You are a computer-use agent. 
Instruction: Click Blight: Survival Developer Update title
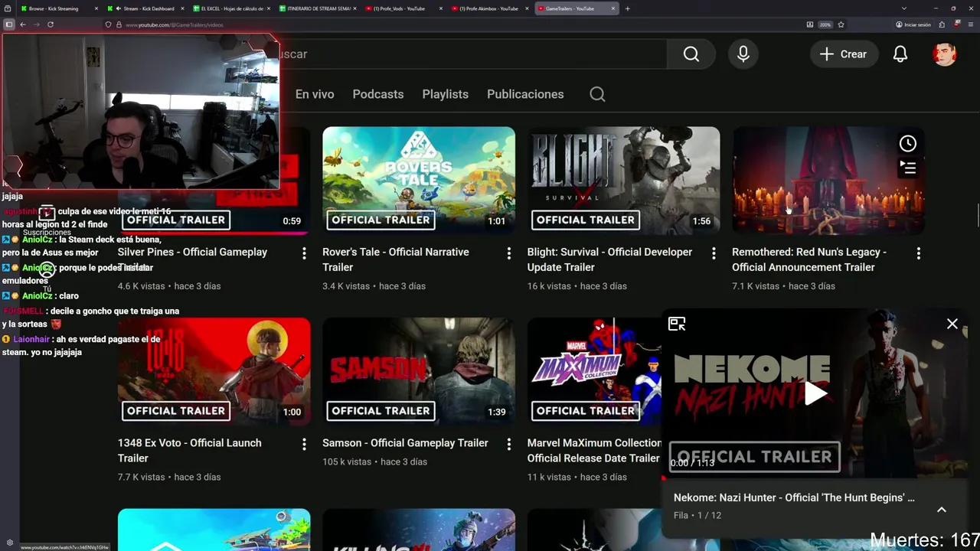point(609,259)
